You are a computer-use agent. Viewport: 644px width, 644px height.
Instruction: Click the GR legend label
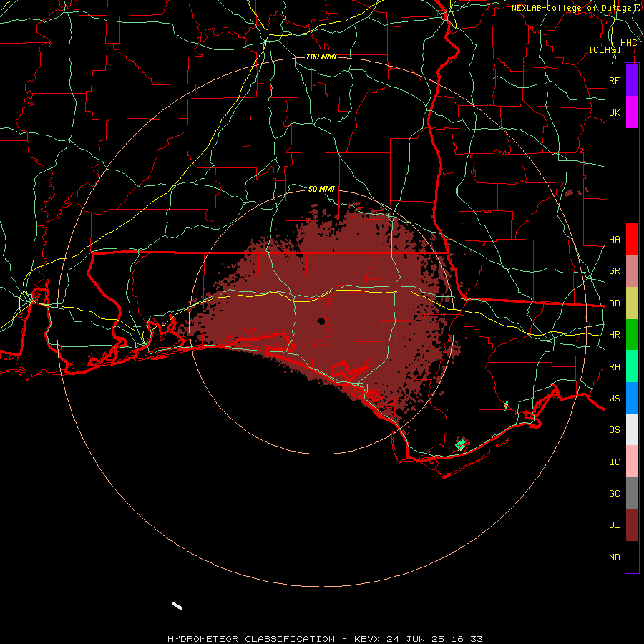[x=614, y=271]
